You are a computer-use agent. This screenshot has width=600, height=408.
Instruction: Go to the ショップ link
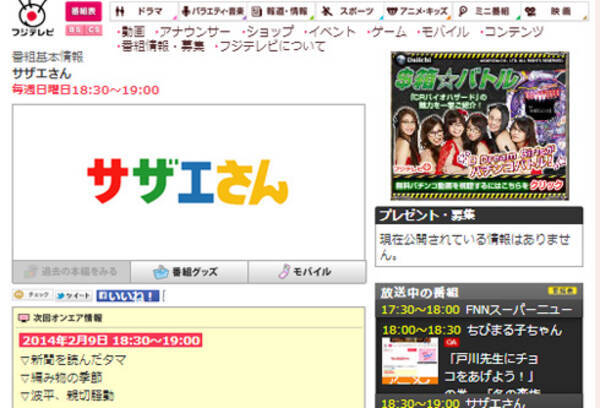(x=270, y=32)
